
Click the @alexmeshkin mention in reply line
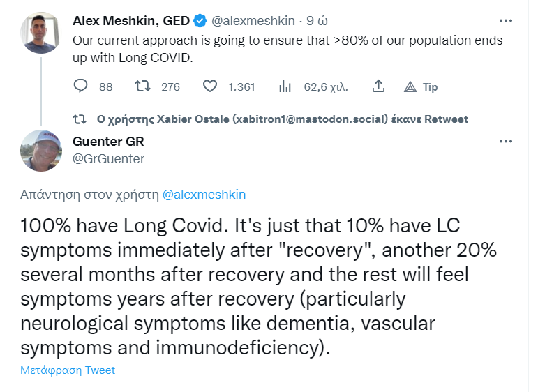(204, 195)
